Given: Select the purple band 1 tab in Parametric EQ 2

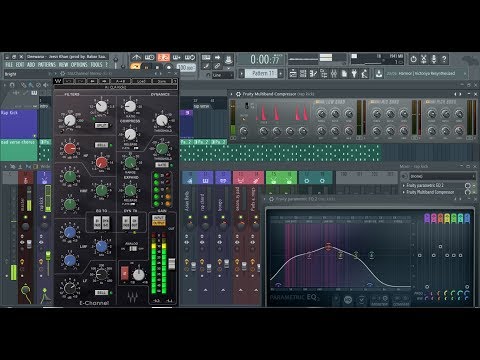Looking at the screenshot, I should [x=427, y=218].
